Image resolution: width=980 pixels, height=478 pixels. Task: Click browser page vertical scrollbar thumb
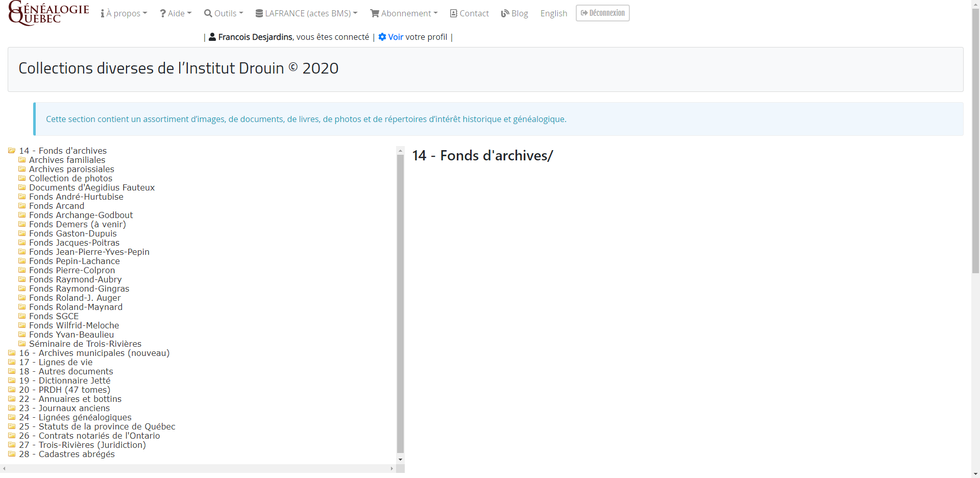975,140
